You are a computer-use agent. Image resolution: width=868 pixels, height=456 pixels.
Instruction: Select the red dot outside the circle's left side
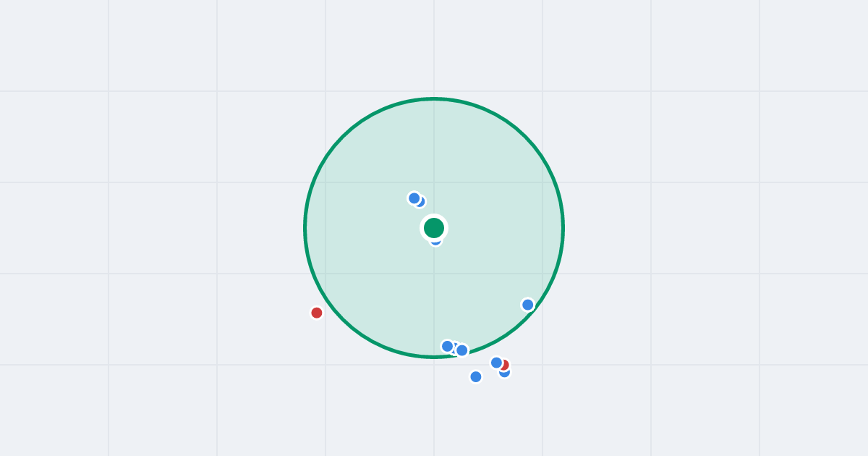tap(317, 313)
